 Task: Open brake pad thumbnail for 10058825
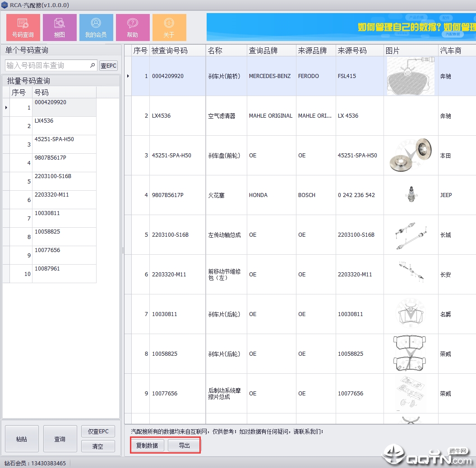[x=410, y=353]
